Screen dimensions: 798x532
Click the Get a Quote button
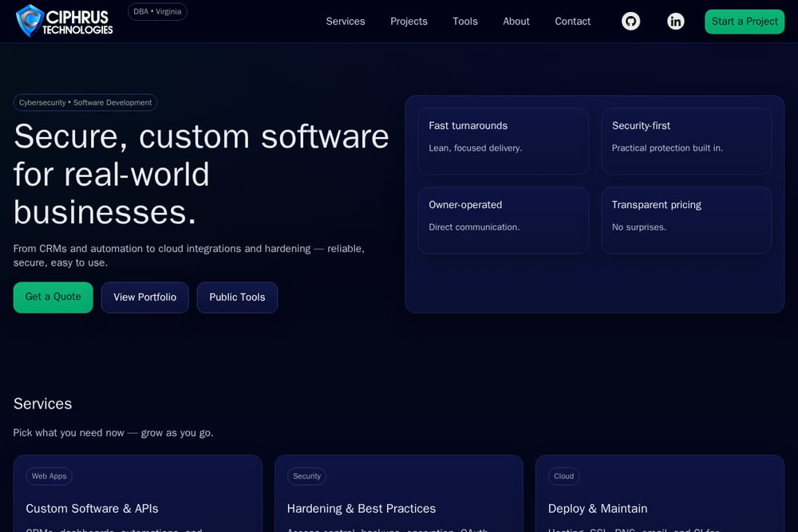tap(53, 297)
